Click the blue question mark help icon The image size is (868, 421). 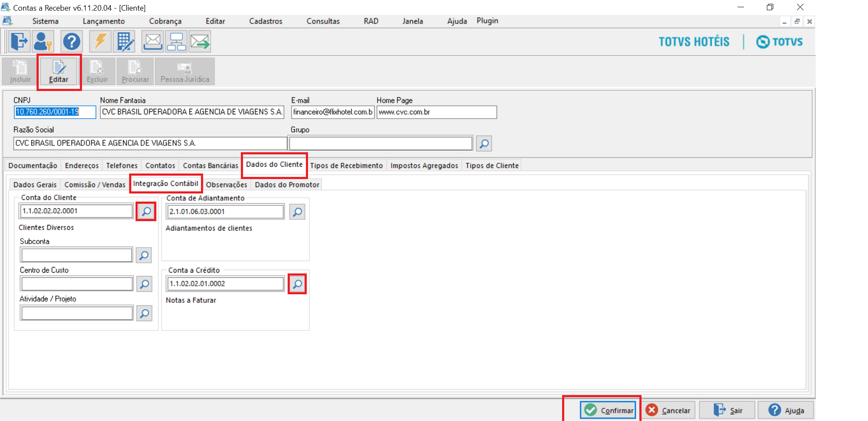pos(71,42)
